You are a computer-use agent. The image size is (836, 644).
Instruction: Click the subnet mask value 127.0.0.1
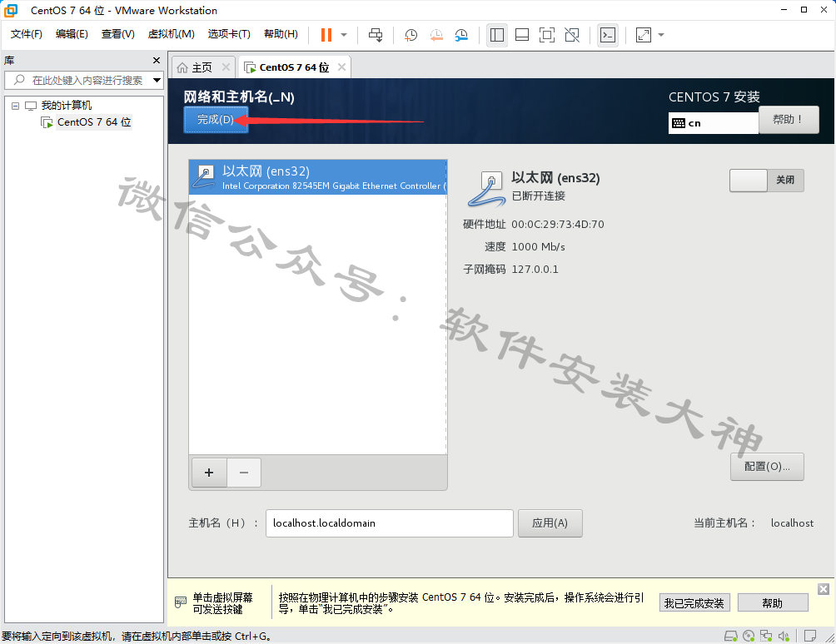(535, 269)
